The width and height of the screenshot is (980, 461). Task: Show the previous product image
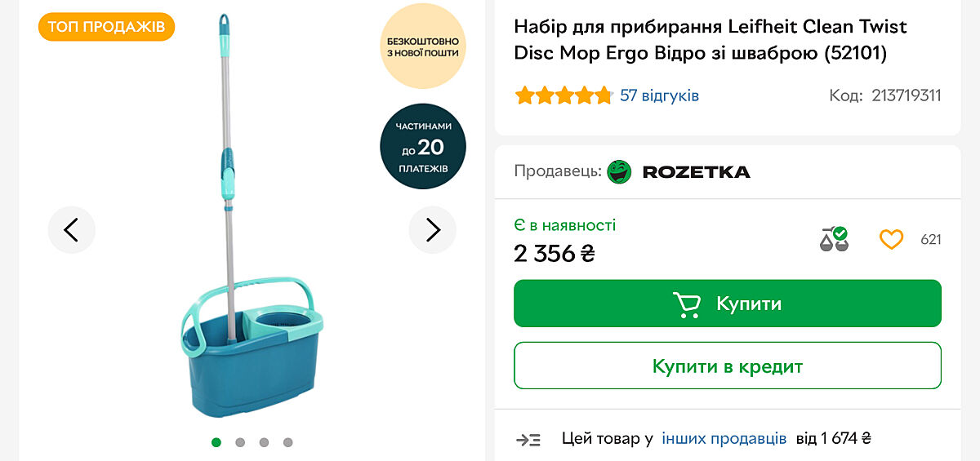(71, 230)
